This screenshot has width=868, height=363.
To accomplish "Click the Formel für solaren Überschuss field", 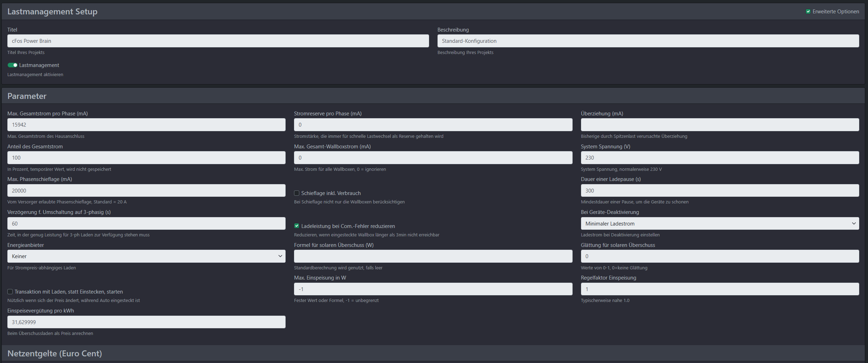I will pos(433,256).
